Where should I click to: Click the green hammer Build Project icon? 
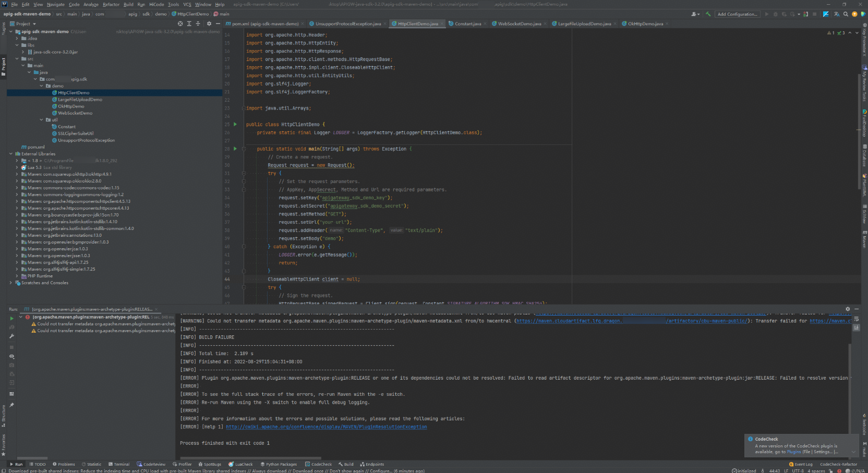tap(708, 14)
